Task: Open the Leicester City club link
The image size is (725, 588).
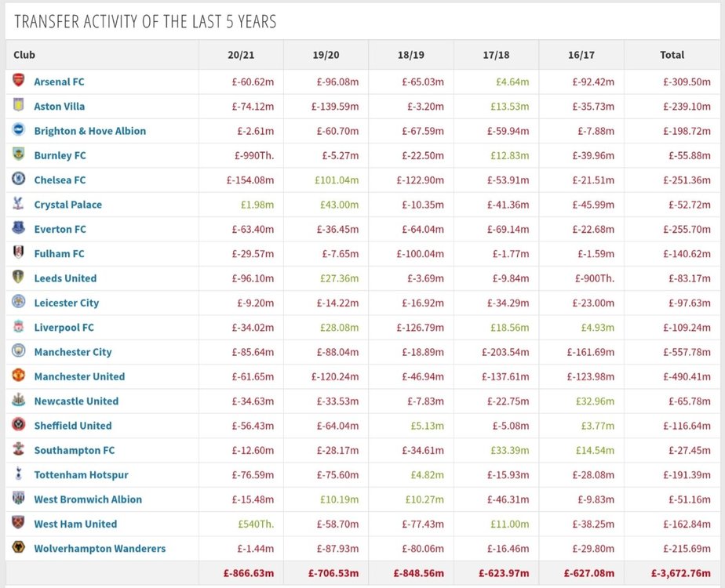Action: (x=67, y=303)
